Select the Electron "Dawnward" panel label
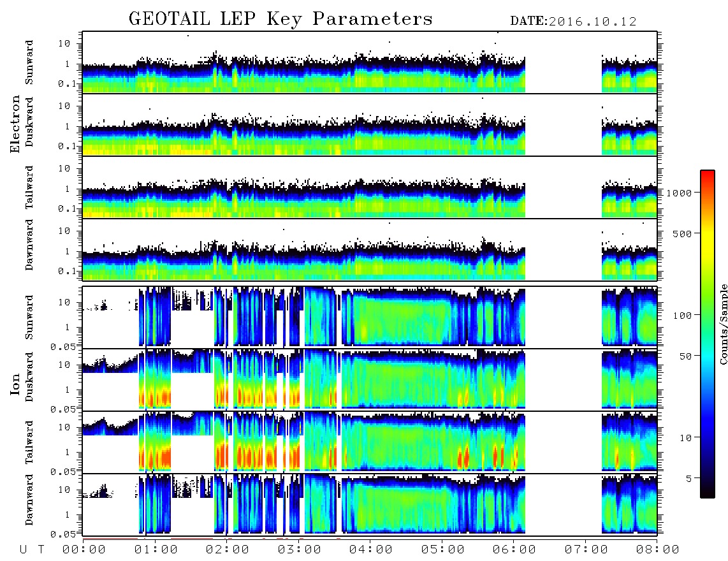Screen dimensions: 728x561 pyautogui.click(x=29, y=245)
